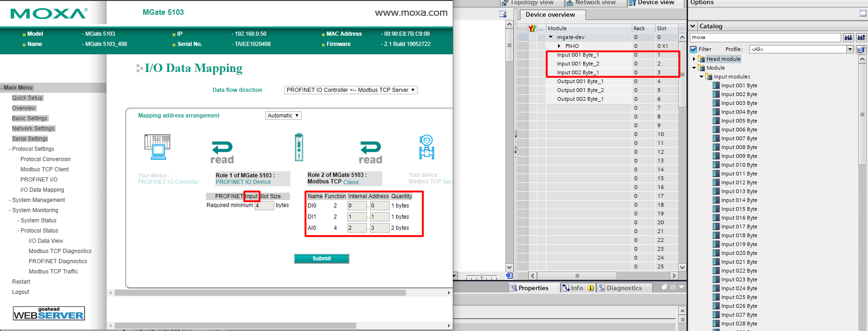
Task: Click the AI0 end internal address field
Action: pos(379,228)
